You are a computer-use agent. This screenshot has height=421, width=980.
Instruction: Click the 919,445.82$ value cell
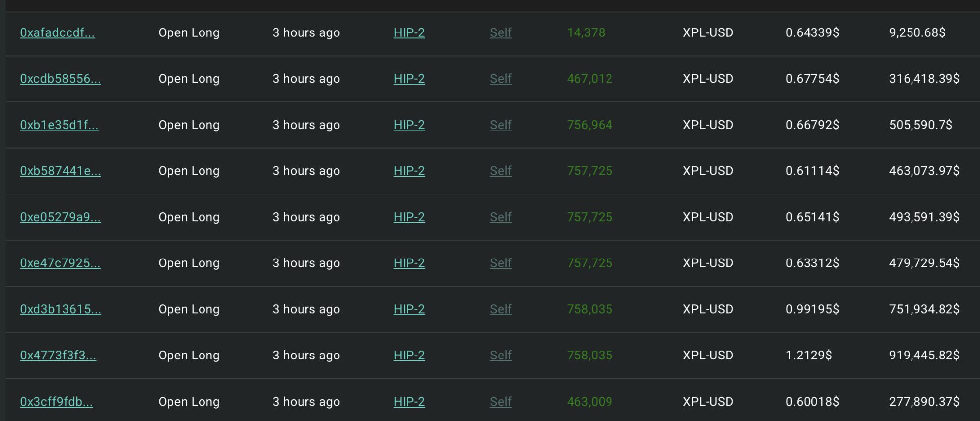tap(924, 356)
